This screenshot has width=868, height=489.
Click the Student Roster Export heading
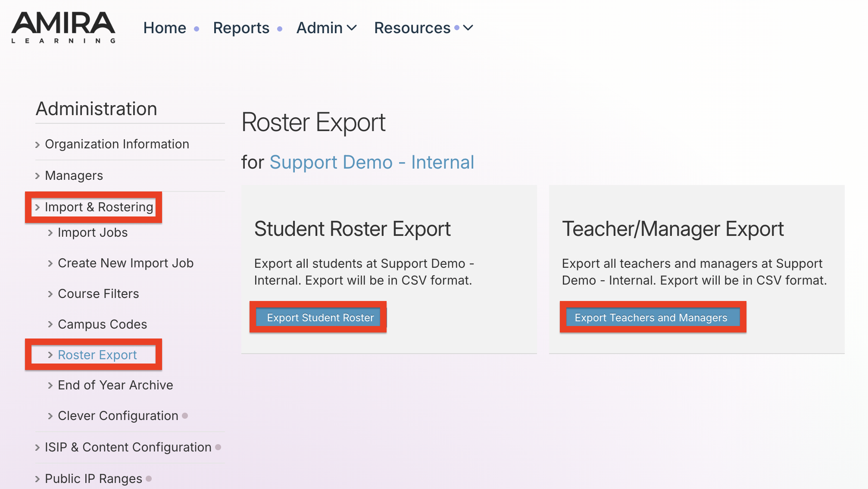352,229
